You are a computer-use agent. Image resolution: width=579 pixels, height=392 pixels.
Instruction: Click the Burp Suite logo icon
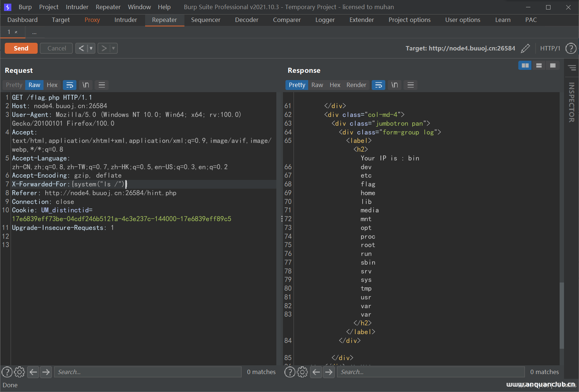point(8,7)
